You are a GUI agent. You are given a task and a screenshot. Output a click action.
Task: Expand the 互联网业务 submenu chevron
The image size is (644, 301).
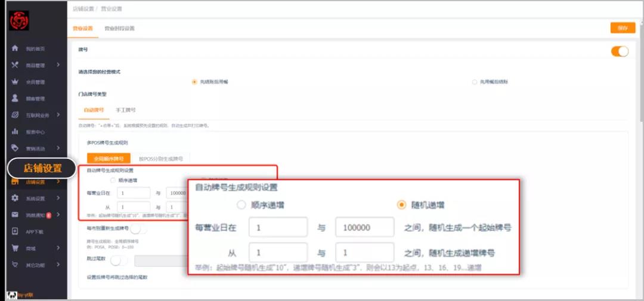pos(58,115)
